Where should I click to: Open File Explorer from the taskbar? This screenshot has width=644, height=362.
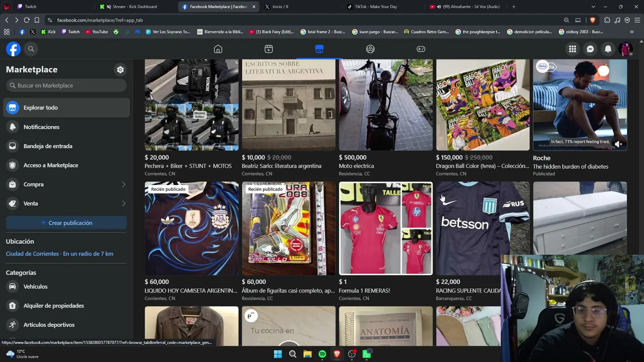[307, 354]
